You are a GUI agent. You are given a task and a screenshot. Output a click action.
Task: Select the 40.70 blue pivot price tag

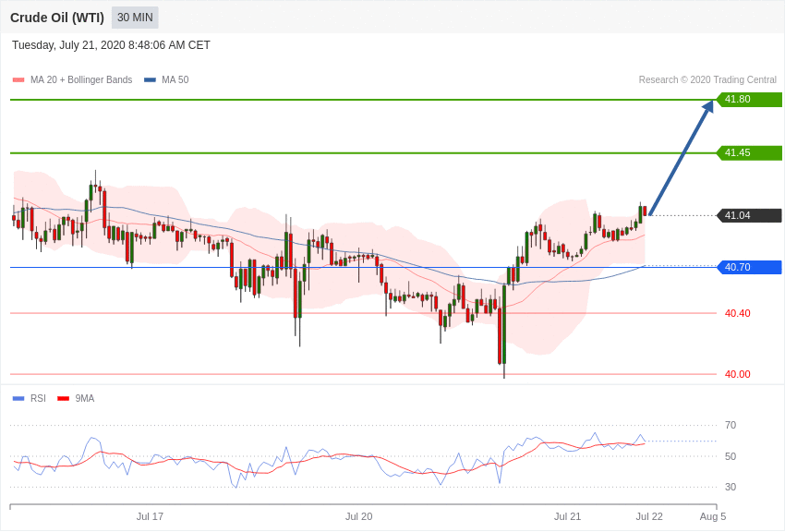coord(749,267)
